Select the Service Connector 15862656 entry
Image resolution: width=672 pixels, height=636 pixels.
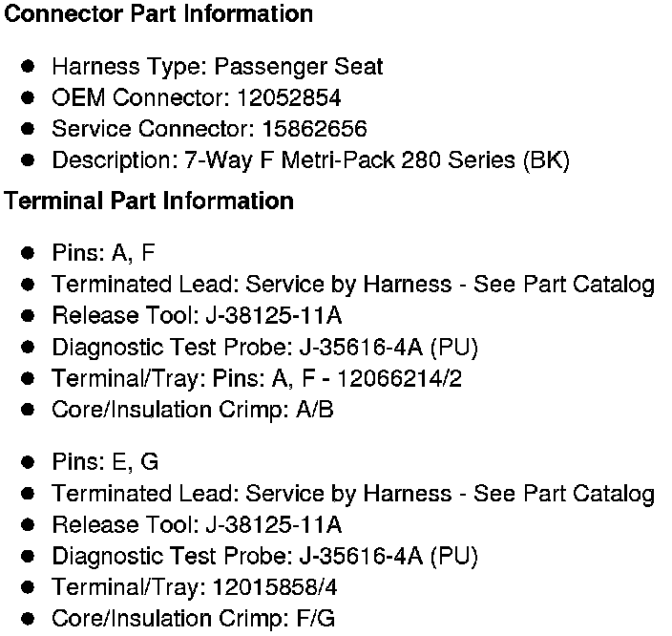click(209, 129)
